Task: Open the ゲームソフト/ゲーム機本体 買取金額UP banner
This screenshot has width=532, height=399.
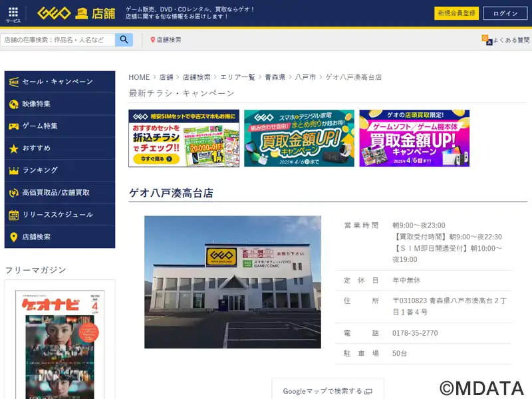Action: click(414, 138)
